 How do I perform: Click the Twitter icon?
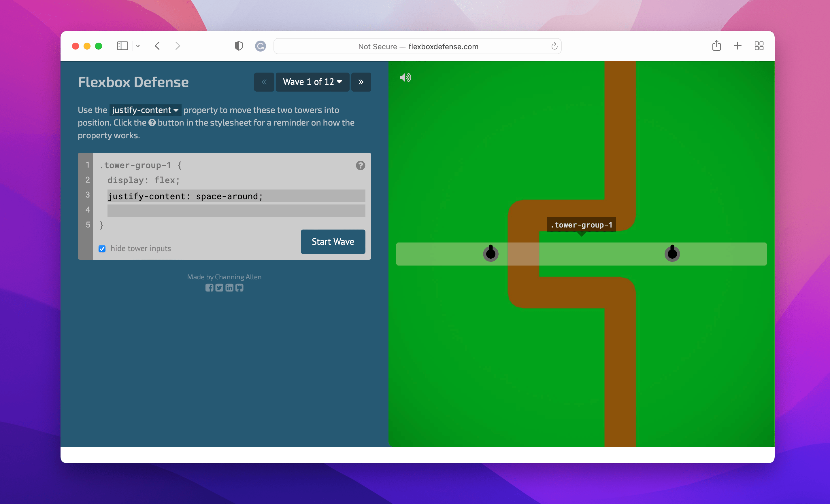[x=219, y=288]
